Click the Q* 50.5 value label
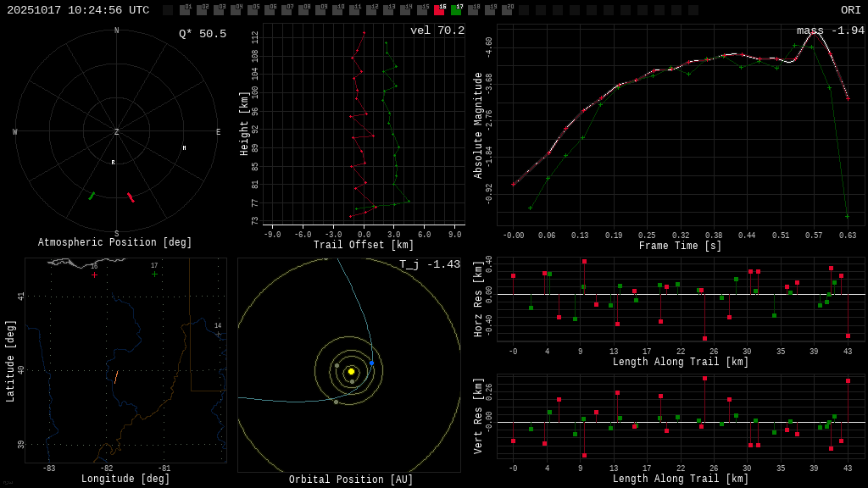This screenshot has height=488, width=868. pos(202,34)
